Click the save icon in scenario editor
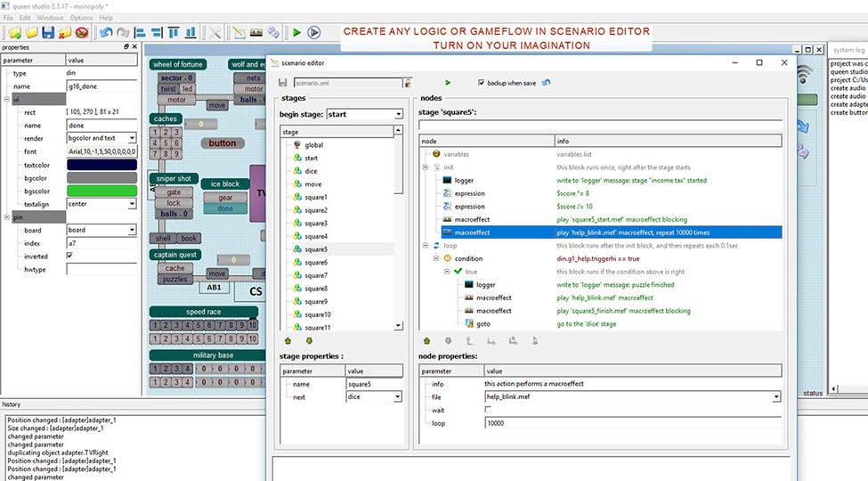This screenshot has height=481, width=868. tap(283, 83)
